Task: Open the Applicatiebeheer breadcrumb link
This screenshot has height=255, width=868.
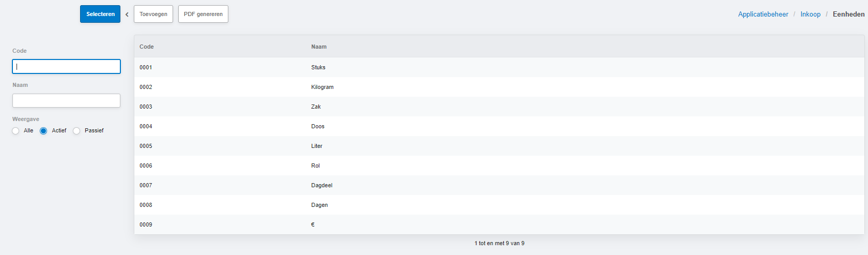Action: (763, 14)
